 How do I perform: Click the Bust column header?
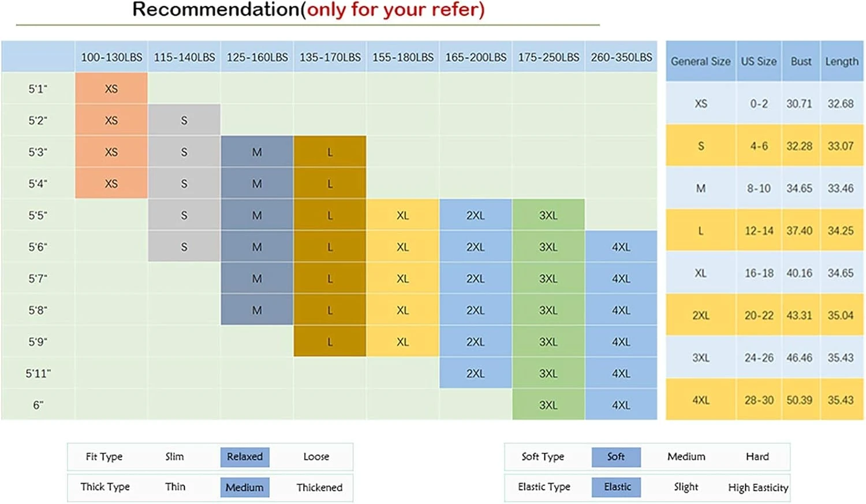pyautogui.click(x=801, y=61)
